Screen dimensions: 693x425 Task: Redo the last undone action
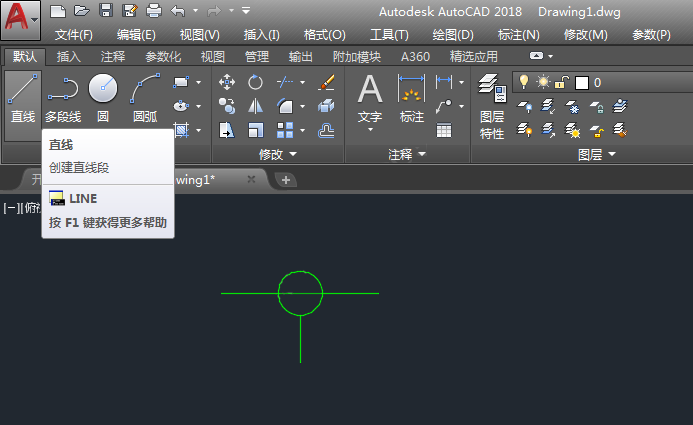pyautogui.click(x=214, y=11)
